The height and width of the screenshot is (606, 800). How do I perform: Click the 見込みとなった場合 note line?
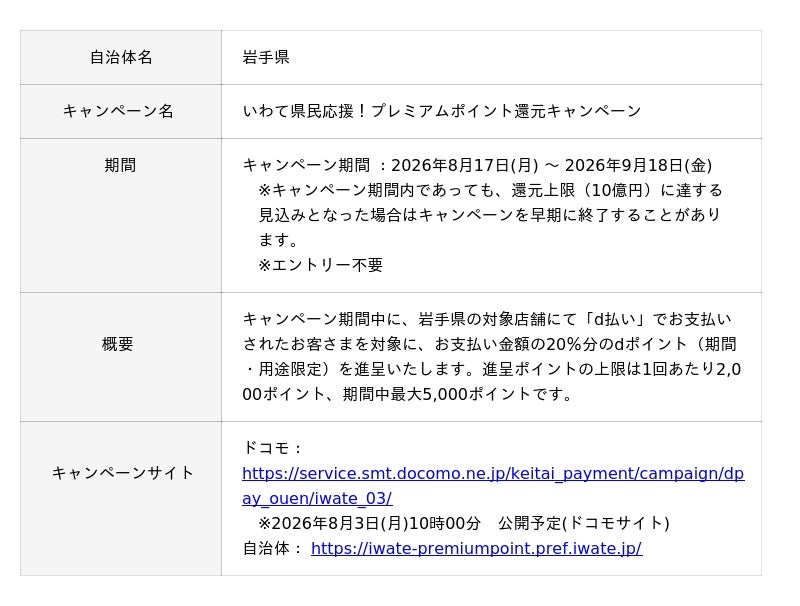[489, 215]
